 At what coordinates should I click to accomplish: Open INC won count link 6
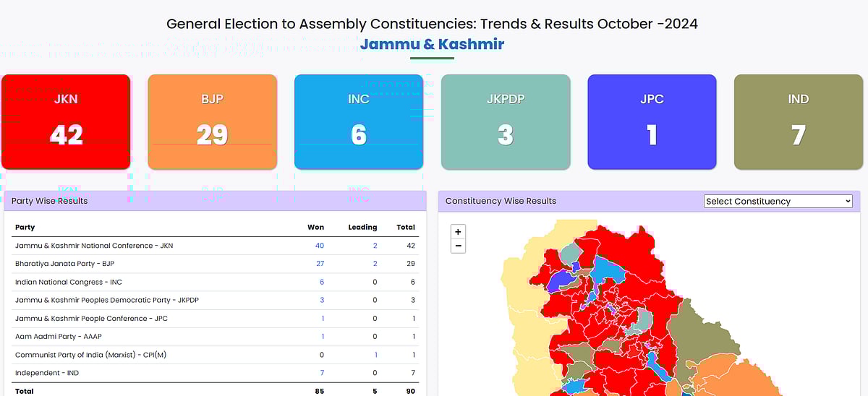pos(322,282)
